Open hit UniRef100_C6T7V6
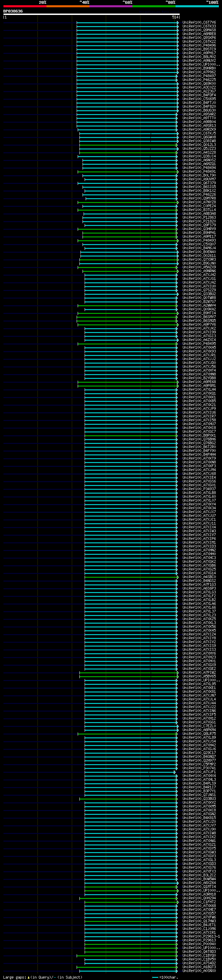Image resolution: width=222 pixels, height=980 pixels. click(x=199, y=23)
